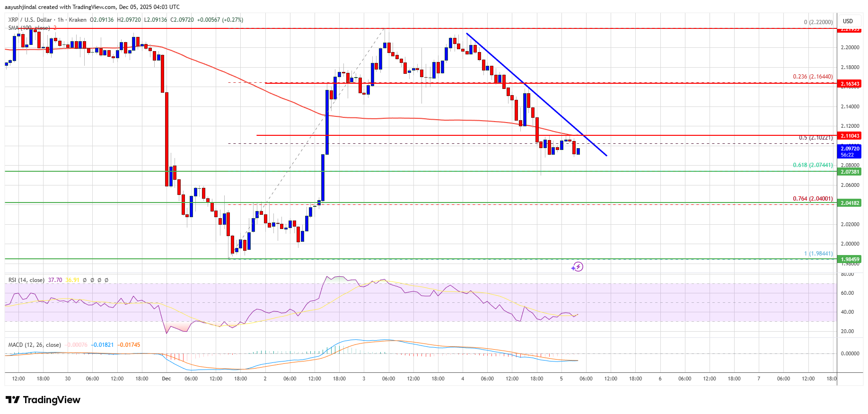
Task: Click the blue current price label 2.09720
Action: [x=850, y=149]
